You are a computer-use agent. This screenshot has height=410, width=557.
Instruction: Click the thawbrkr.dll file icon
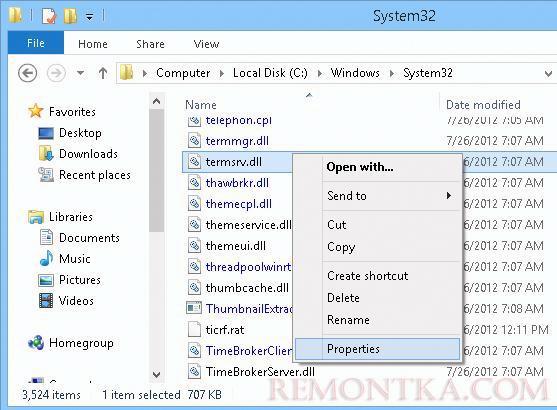pyautogui.click(x=194, y=183)
